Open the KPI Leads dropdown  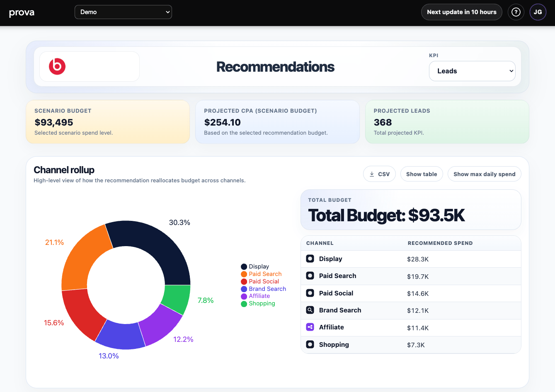click(472, 71)
